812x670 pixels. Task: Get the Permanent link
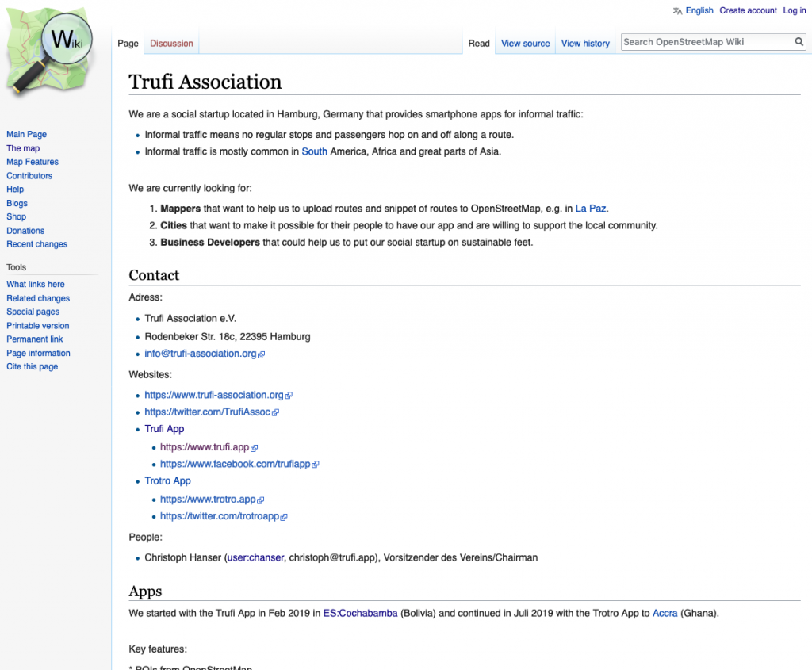[34, 339]
